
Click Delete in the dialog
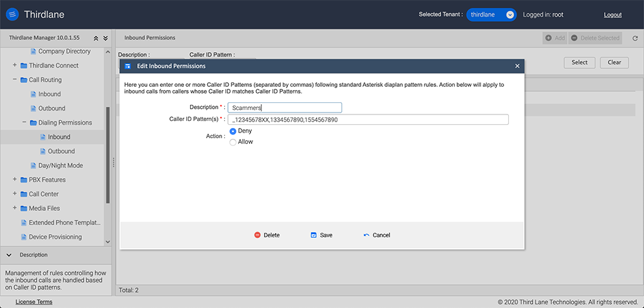(267, 235)
